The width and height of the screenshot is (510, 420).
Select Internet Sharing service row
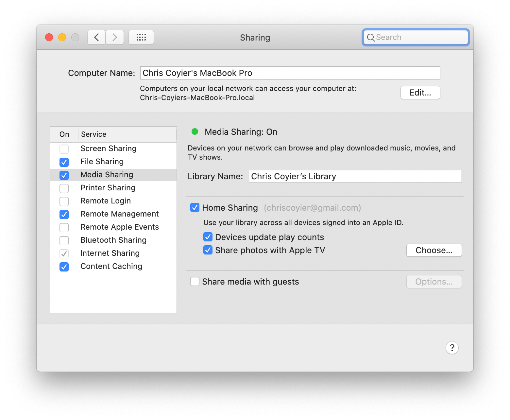(x=110, y=253)
